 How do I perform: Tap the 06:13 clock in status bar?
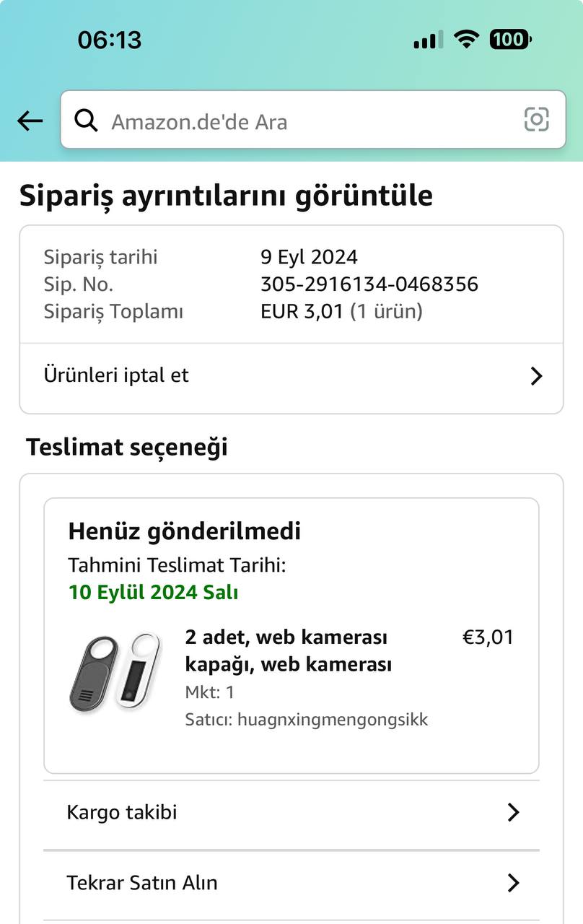110,40
